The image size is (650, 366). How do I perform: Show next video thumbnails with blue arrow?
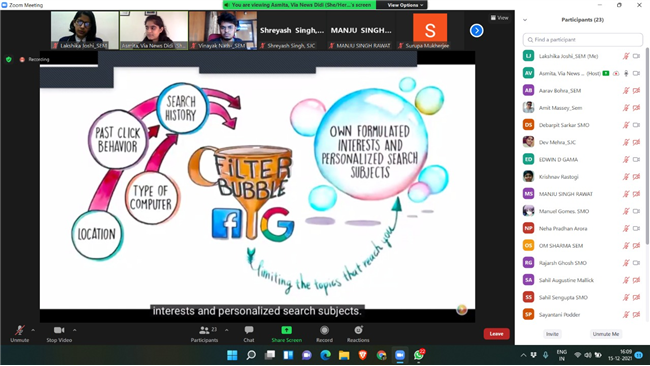click(x=476, y=30)
